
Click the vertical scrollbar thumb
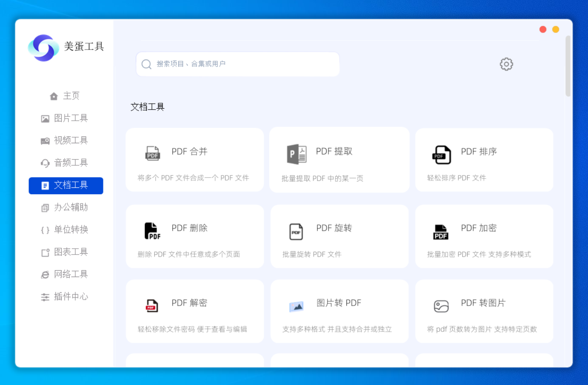(x=568, y=66)
